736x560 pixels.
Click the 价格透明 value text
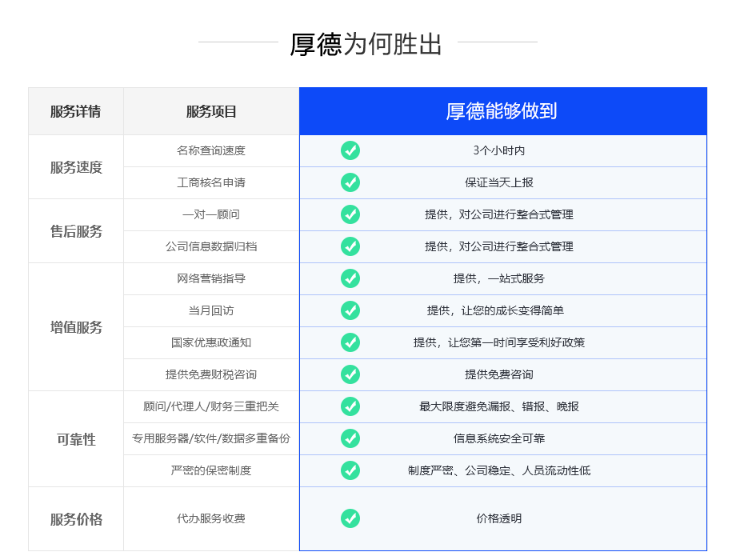coord(499,518)
